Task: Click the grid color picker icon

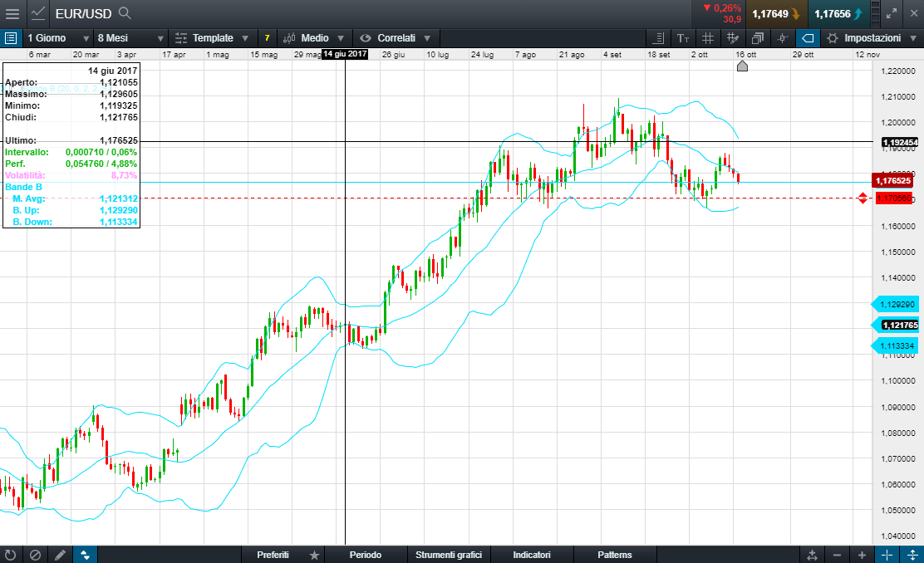Action: coord(733,38)
